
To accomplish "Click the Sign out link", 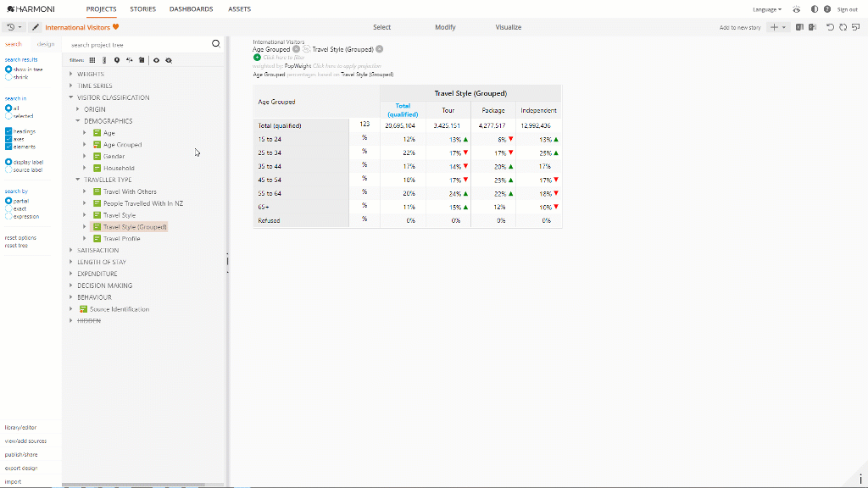I will click(x=847, y=9).
